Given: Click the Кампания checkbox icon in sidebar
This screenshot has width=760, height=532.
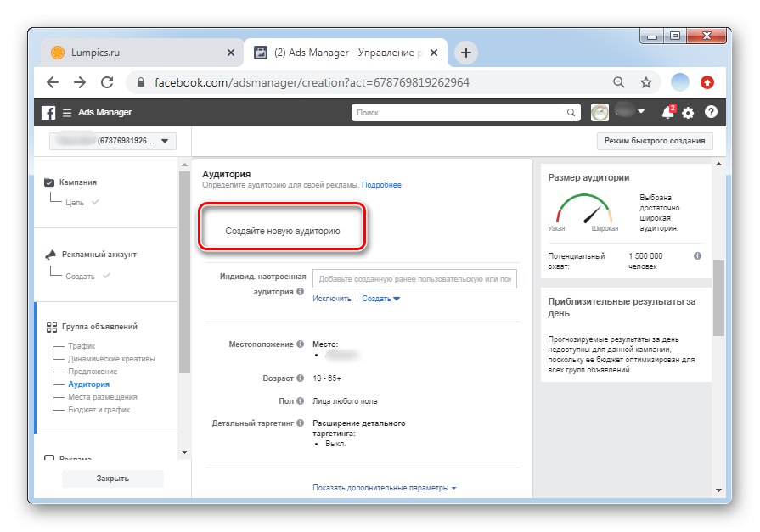Looking at the screenshot, I should [x=49, y=182].
